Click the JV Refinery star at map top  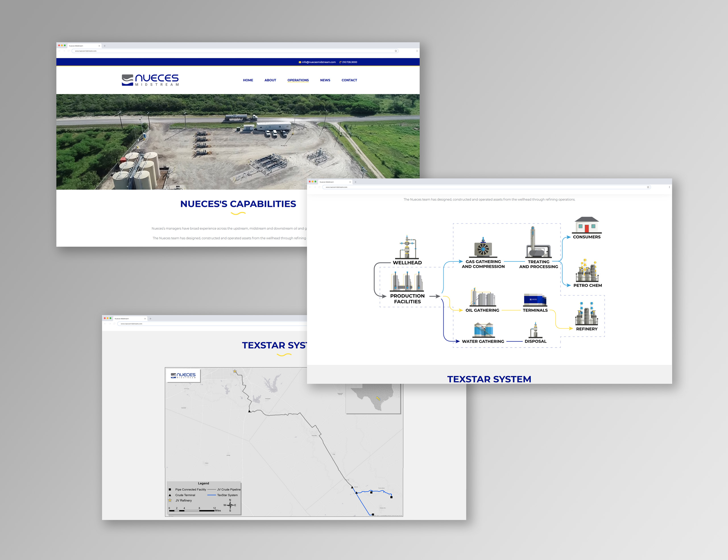(x=235, y=371)
